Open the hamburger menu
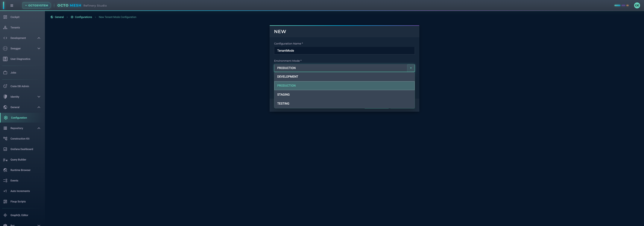The image size is (644, 226). coord(12,5)
